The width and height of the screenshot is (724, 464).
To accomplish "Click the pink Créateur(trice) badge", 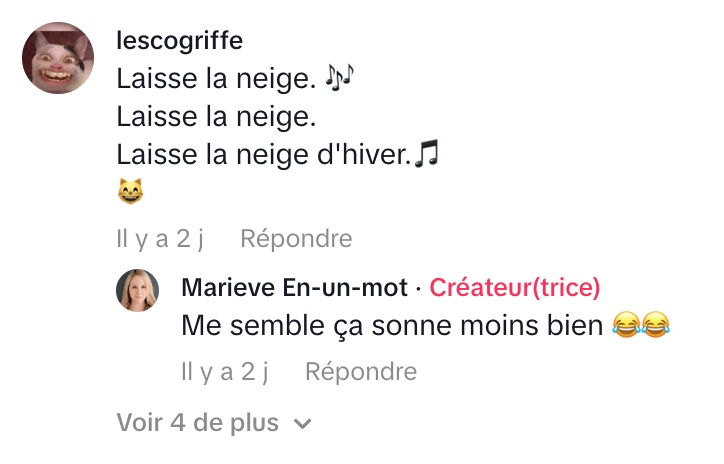I will (515, 288).
